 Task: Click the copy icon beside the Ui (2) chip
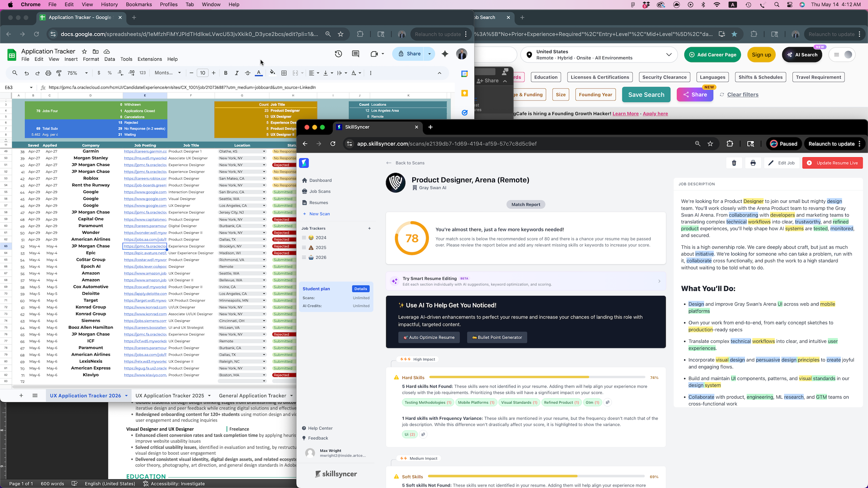click(x=423, y=435)
